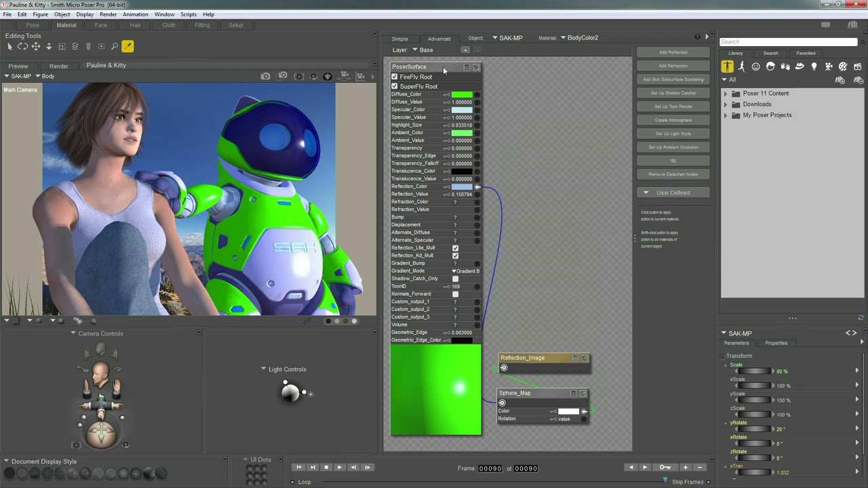
Task: Open the Gradient_Mode dropdown
Action: click(466, 271)
